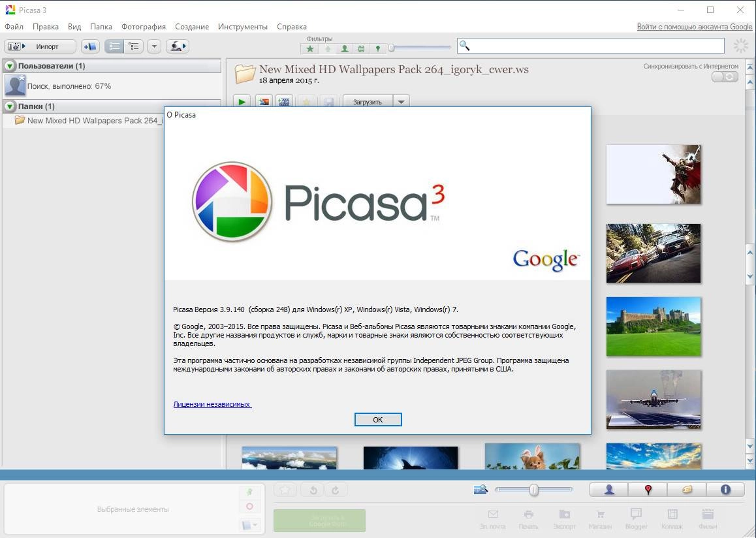
Task: Filter to show photos with faces
Action: click(x=344, y=49)
